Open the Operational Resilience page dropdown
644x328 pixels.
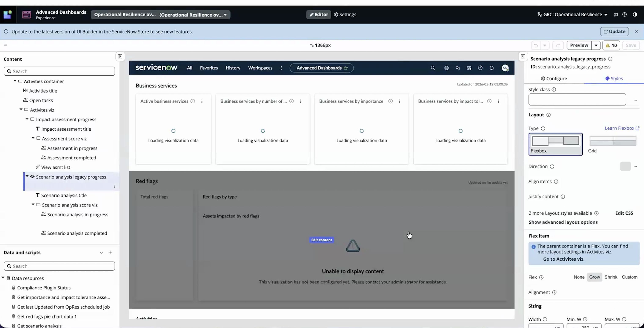[x=161, y=15]
